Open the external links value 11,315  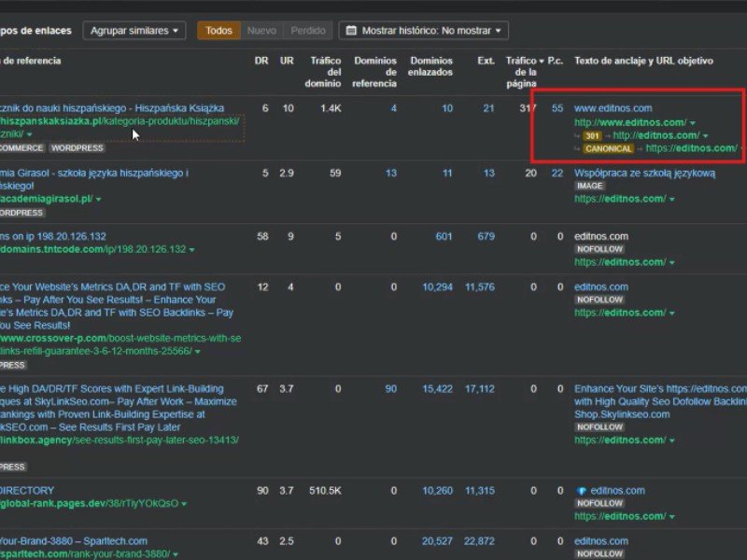tap(480, 491)
